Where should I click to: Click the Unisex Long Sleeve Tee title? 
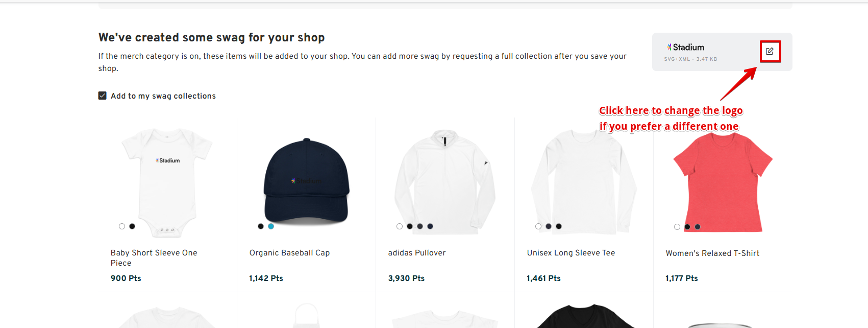point(571,253)
